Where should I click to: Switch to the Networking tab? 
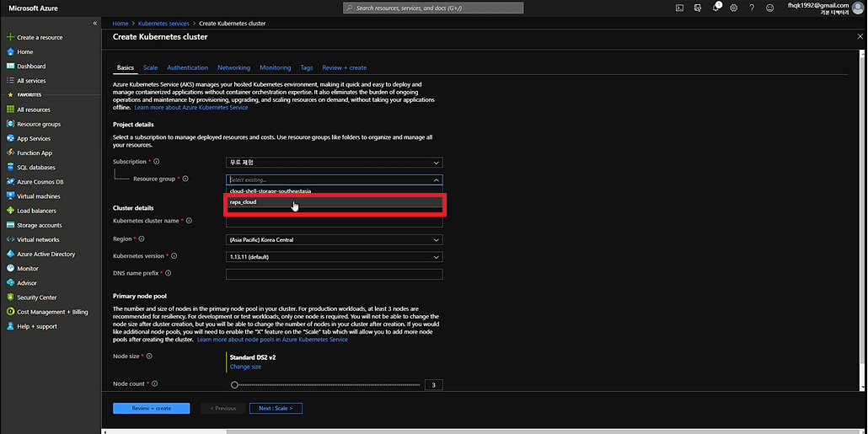pyautogui.click(x=233, y=67)
